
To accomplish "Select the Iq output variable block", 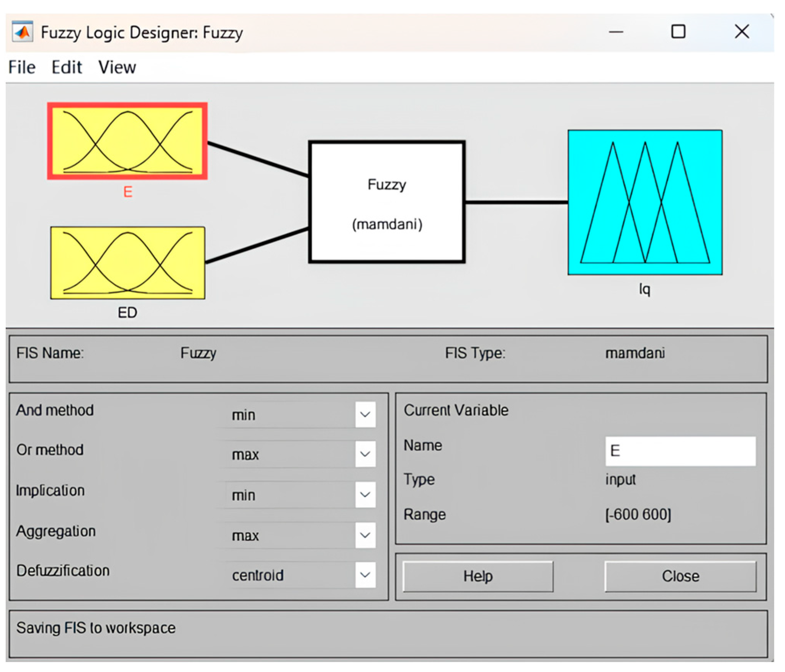I will pyautogui.click(x=645, y=202).
